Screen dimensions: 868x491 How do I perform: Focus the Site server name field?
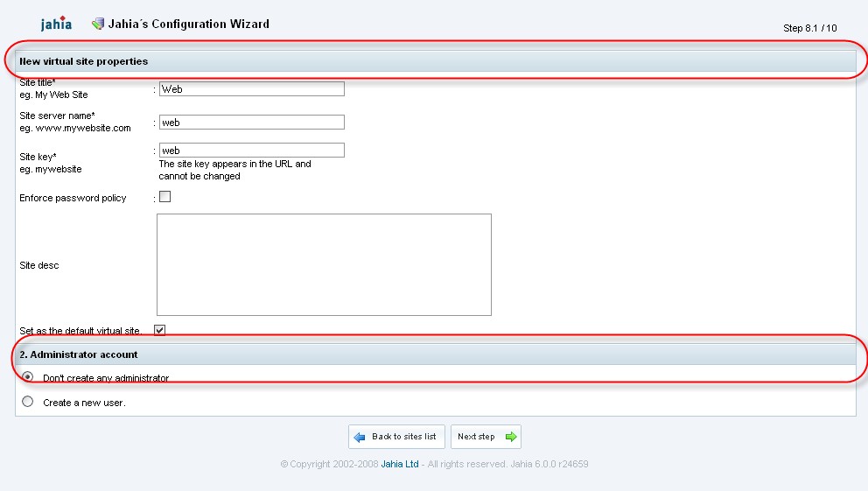pyautogui.click(x=252, y=123)
